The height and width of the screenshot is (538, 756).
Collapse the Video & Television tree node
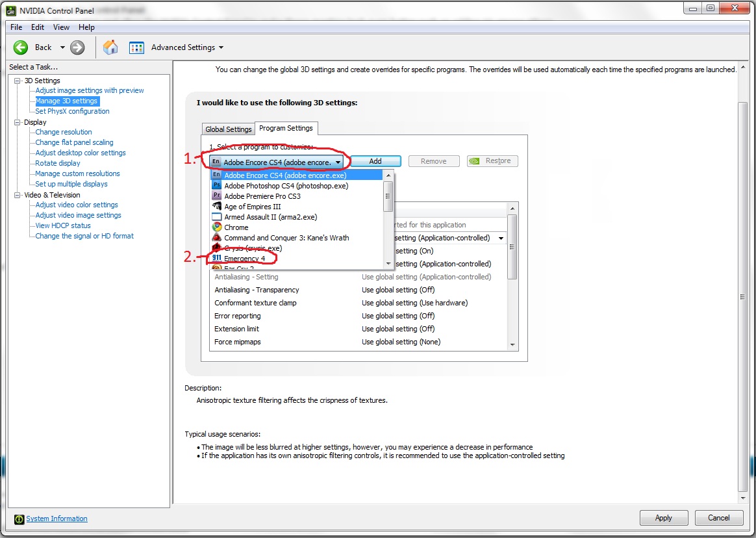18,195
